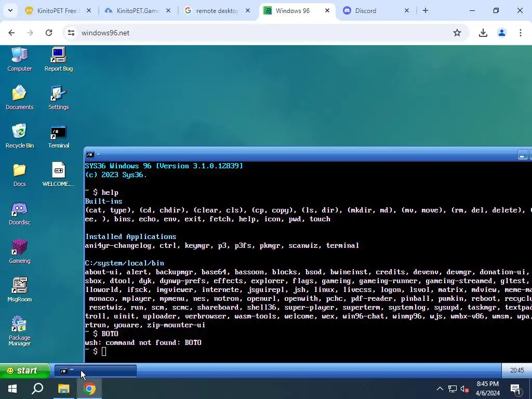The width and height of the screenshot is (532, 399).
Task: Open the Documents desktop folder
Action: tap(20, 97)
